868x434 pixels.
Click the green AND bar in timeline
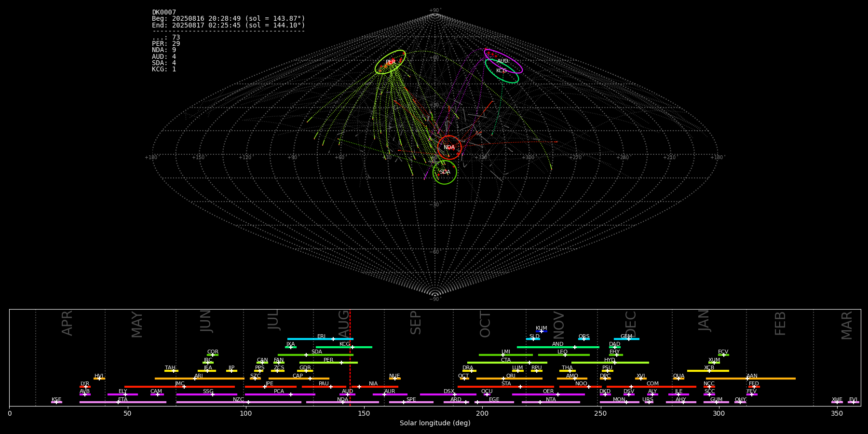(x=558, y=347)
